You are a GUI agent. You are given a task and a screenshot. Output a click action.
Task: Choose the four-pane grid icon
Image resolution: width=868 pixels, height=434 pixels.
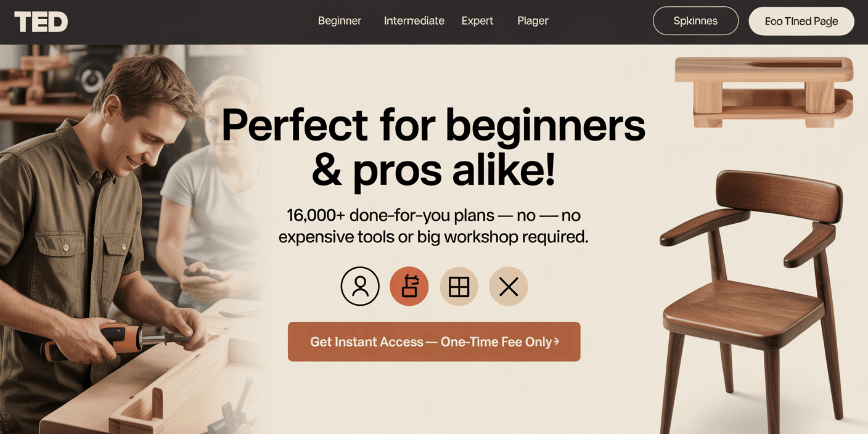(x=459, y=286)
